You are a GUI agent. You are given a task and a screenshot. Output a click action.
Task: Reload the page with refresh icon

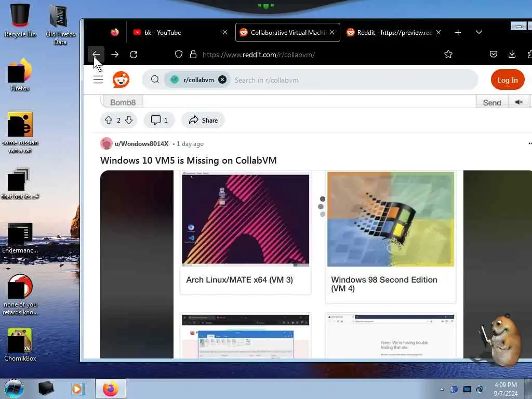click(134, 54)
